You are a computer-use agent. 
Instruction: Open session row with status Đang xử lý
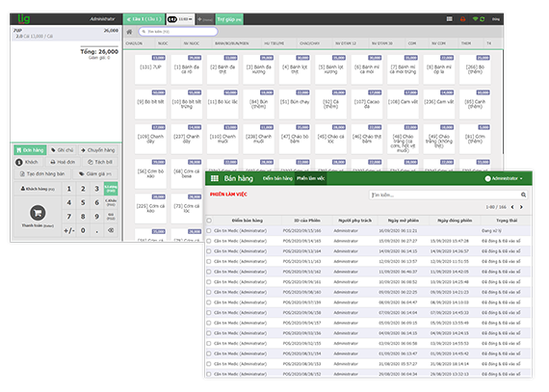coord(368,231)
